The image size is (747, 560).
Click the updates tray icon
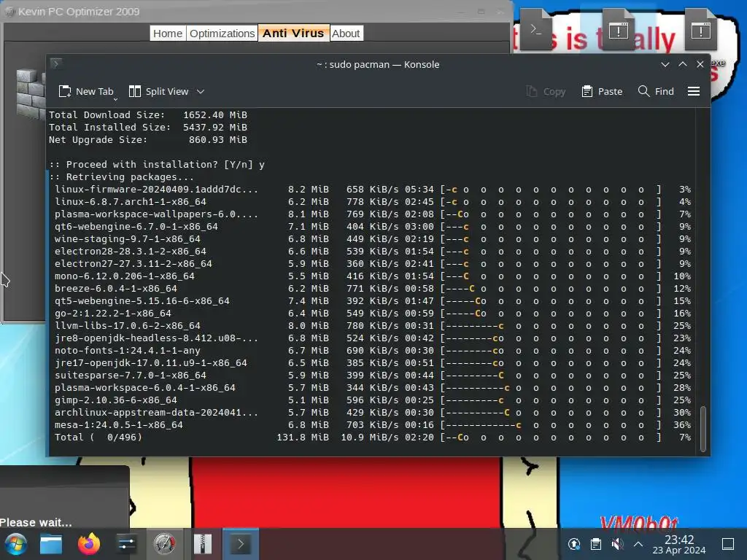pos(574,544)
